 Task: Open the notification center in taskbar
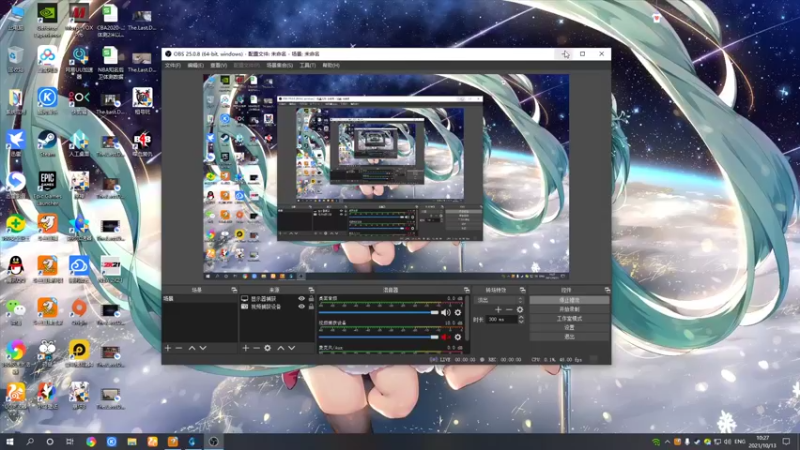click(x=787, y=442)
